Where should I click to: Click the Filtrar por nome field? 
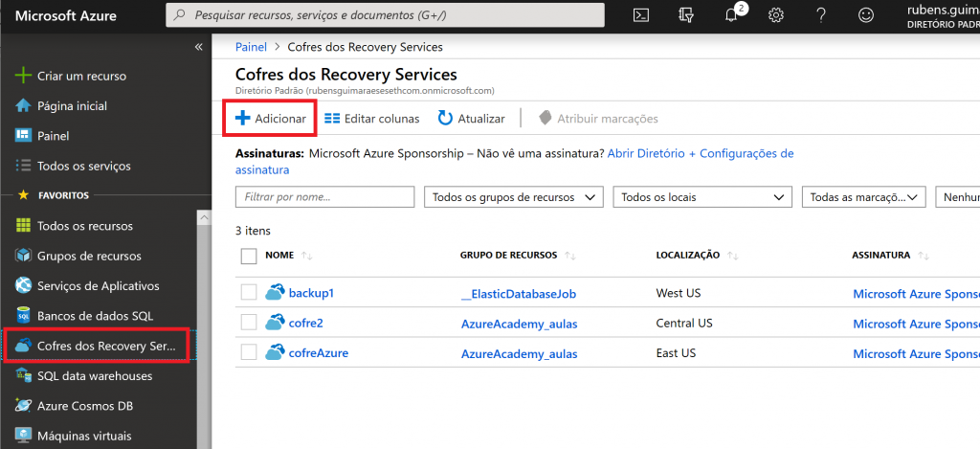(324, 197)
